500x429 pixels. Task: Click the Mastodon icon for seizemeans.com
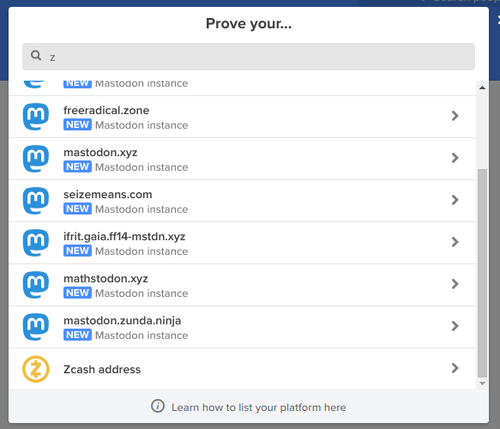click(x=36, y=201)
